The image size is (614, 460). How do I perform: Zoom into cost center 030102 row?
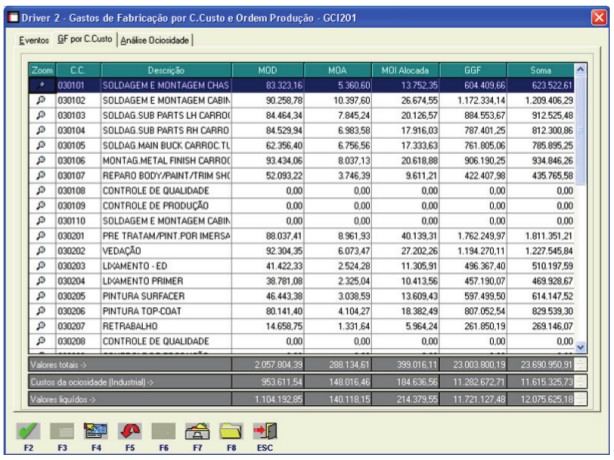pos(41,100)
